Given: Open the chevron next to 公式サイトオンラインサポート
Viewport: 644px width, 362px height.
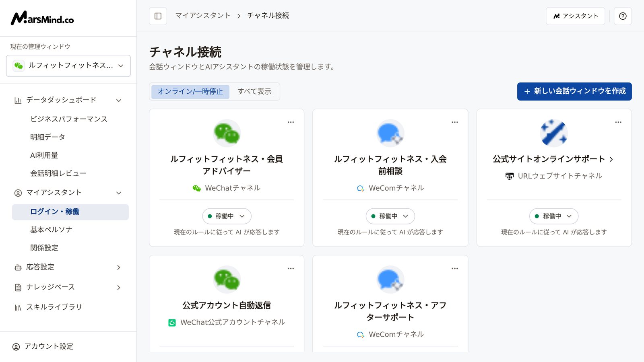Looking at the screenshot, I should pos(611,159).
